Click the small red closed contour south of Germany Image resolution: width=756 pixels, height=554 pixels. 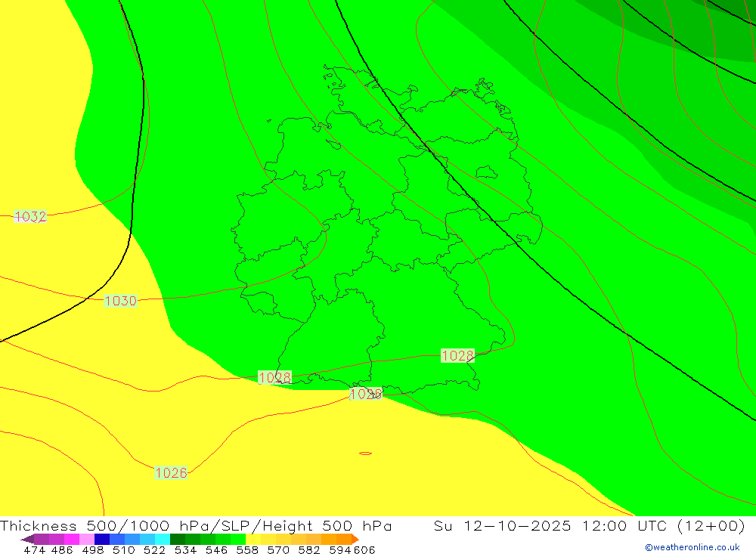365,453
